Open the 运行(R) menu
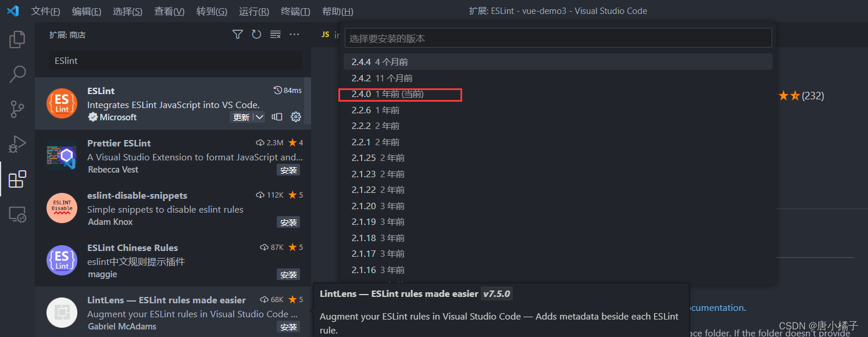This screenshot has height=337, width=868. [254, 11]
